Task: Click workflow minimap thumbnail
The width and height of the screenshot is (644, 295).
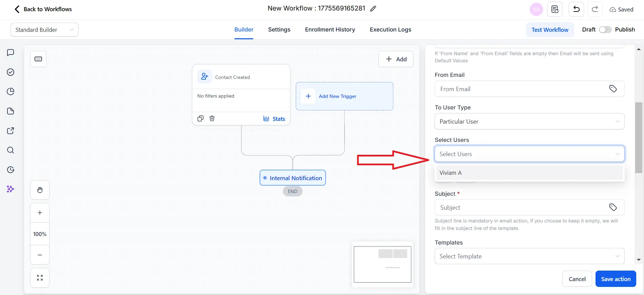Action: point(382,264)
